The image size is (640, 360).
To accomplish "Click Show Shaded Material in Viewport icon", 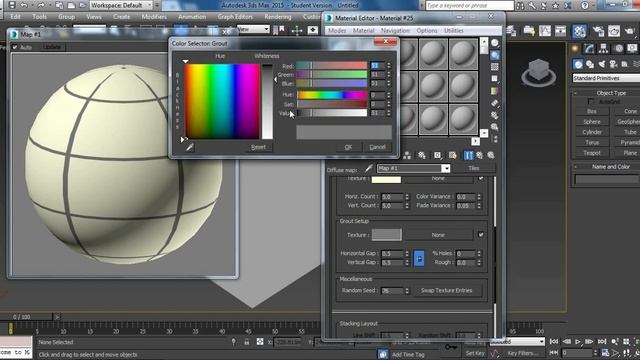I will click(x=453, y=156).
